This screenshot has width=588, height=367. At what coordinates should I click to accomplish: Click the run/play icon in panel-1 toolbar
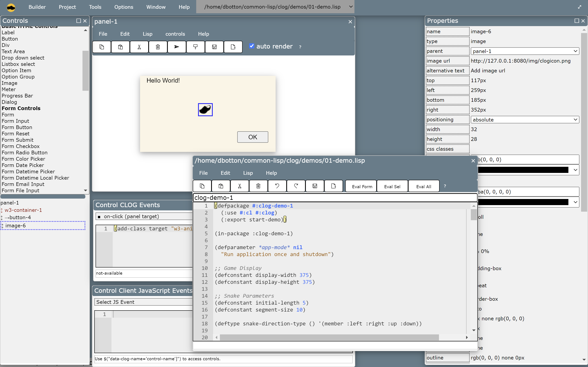(177, 46)
